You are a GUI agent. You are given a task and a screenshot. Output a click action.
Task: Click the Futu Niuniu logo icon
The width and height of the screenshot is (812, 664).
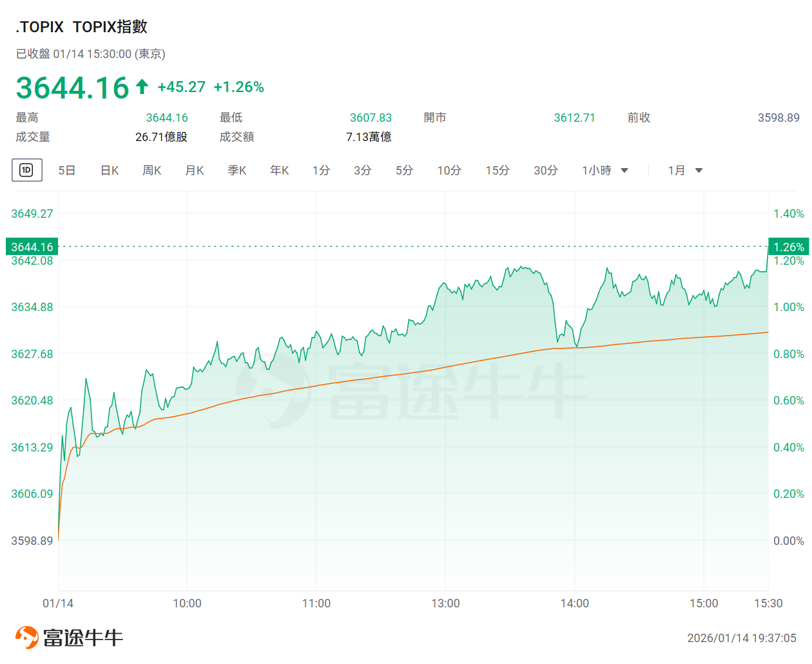pos(27,638)
